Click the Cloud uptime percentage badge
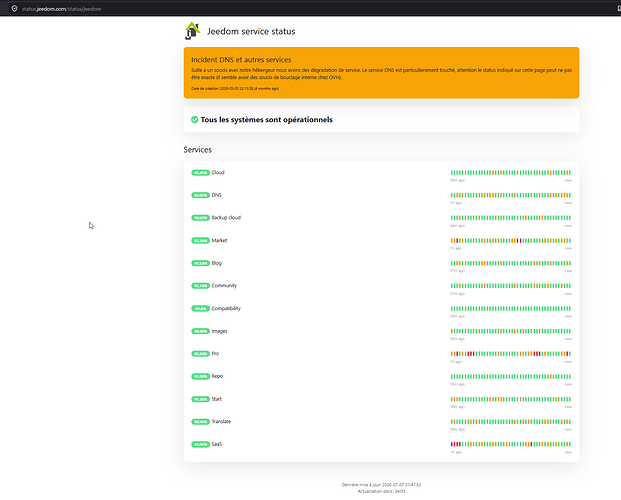The width and height of the screenshot is (621, 500). point(200,173)
